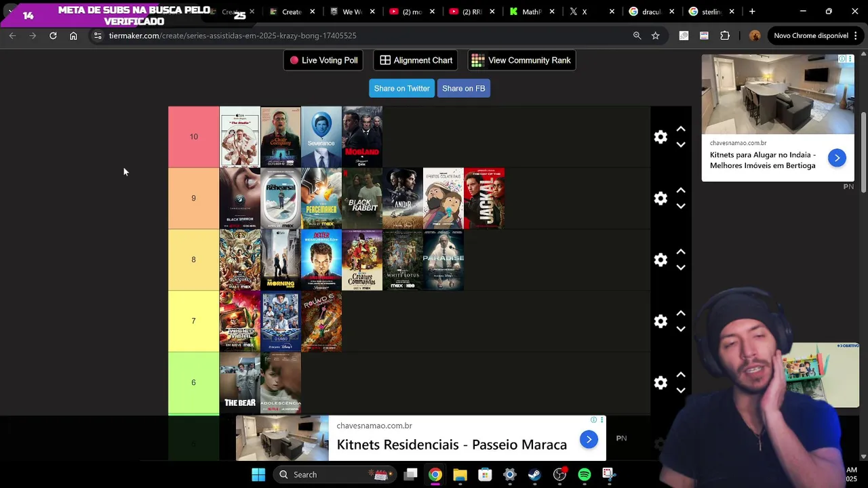Image resolution: width=868 pixels, height=488 pixels.
Task: Select the Paradise poster
Action: tap(443, 260)
